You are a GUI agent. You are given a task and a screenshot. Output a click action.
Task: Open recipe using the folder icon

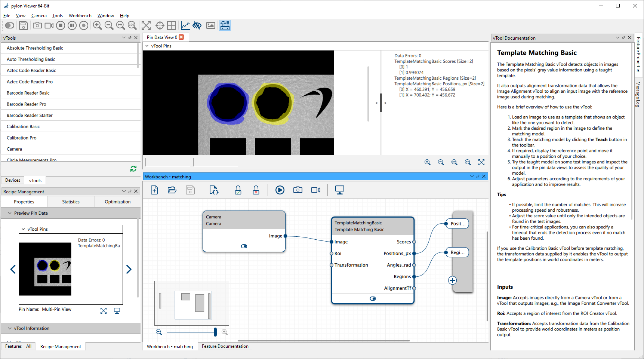point(172,190)
